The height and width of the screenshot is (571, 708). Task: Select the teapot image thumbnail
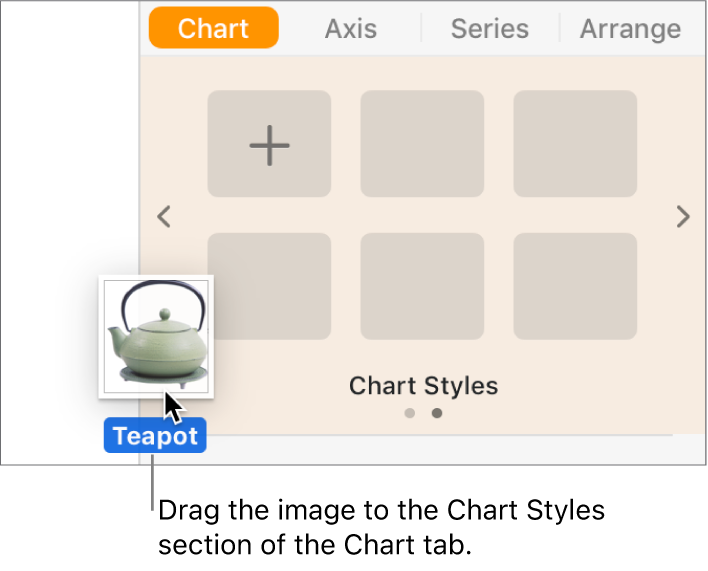pos(155,336)
